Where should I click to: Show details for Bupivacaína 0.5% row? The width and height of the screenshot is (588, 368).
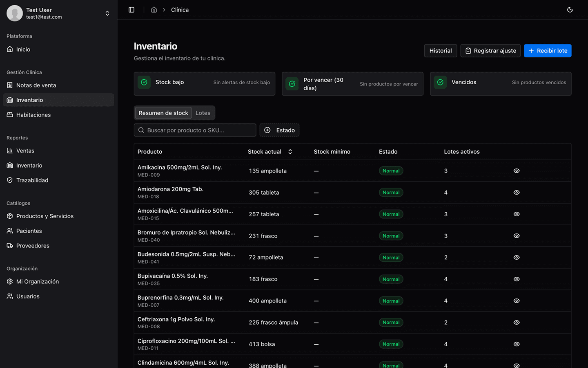pyautogui.click(x=517, y=279)
